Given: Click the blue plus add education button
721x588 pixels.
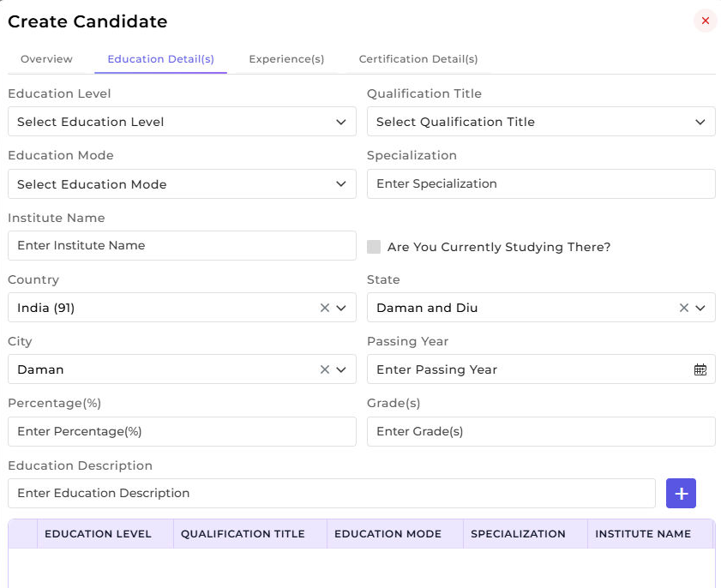Looking at the screenshot, I should [681, 494].
